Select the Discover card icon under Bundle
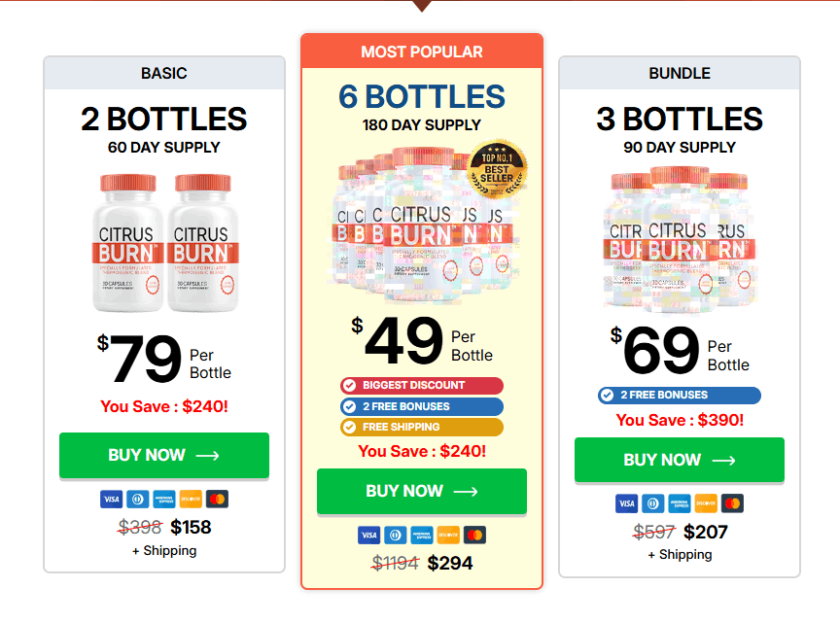Viewport: 840px width, 623px height. point(706,503)
